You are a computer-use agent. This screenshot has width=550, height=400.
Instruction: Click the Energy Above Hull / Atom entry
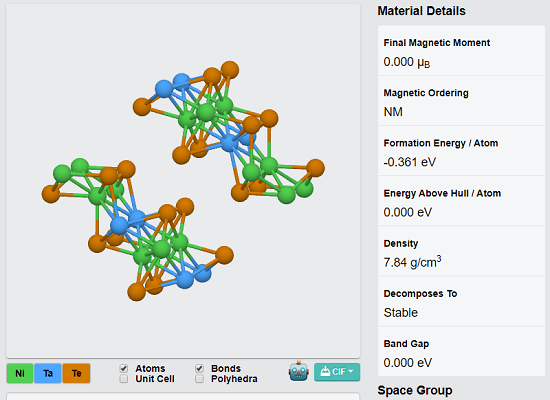point(462,201)
